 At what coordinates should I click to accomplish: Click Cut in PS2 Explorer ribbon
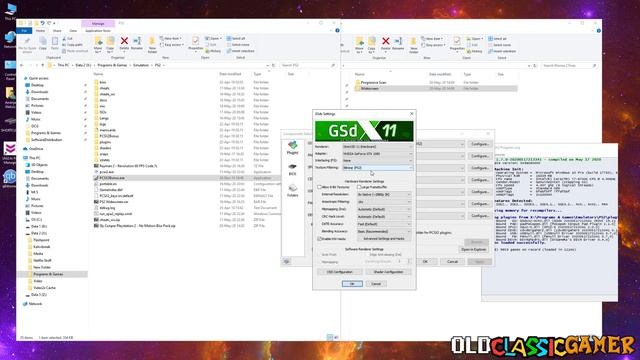point(67,38)
